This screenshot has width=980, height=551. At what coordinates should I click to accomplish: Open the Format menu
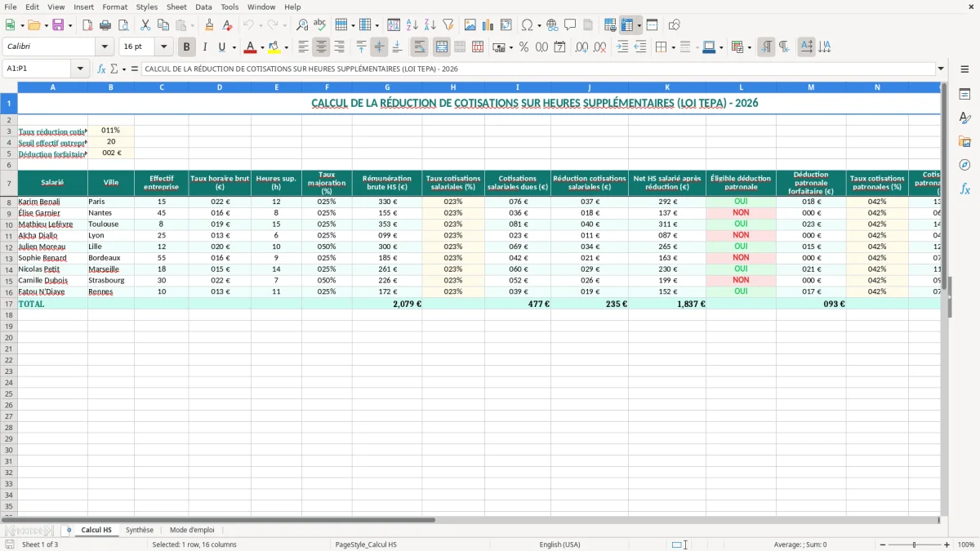pyautogui.click(x=114, y=7)
